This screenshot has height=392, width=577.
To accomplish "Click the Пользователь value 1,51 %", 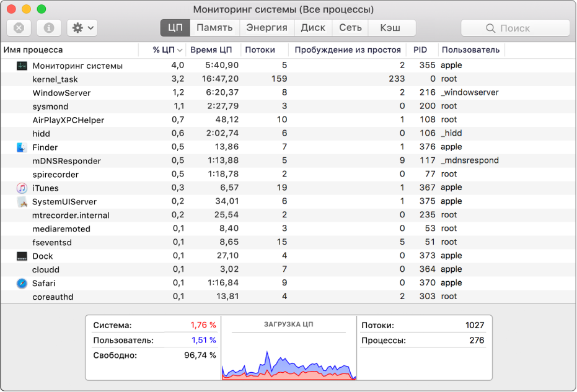I will (x=203, y=341).
